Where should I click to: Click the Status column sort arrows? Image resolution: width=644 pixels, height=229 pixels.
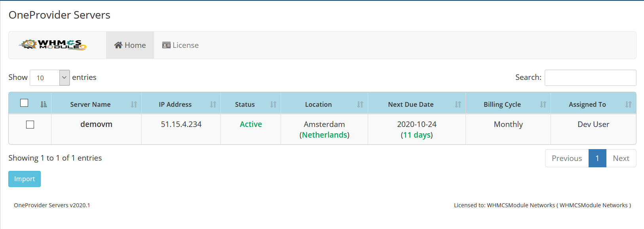click(273, 104)
